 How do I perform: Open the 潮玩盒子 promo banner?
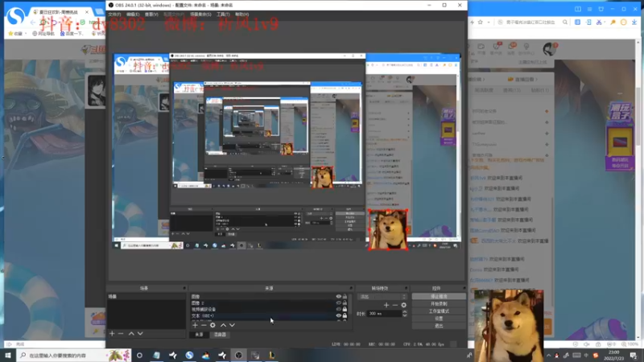(x=620, y=136)
